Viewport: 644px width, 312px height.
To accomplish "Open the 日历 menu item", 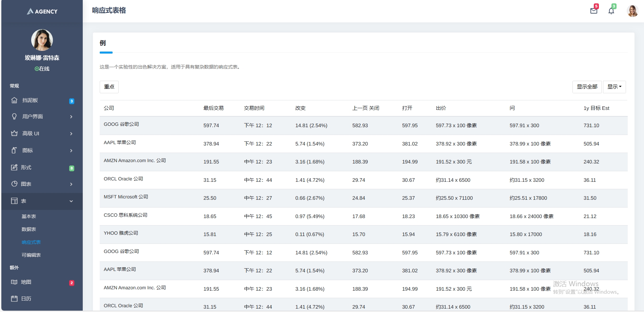I will [x=42, y=298].
